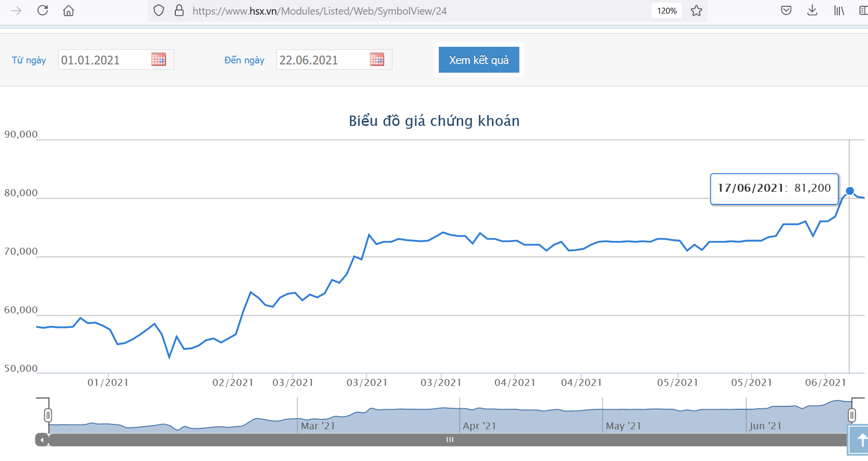Open calendar picker for Đến ngày
This screenshot has width=868, height=461.
[377, 59]
